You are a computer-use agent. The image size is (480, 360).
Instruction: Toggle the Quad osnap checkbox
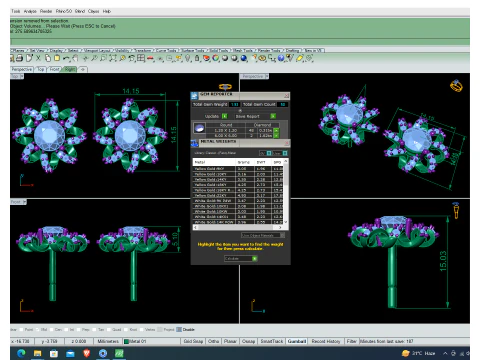click(109, 330)
